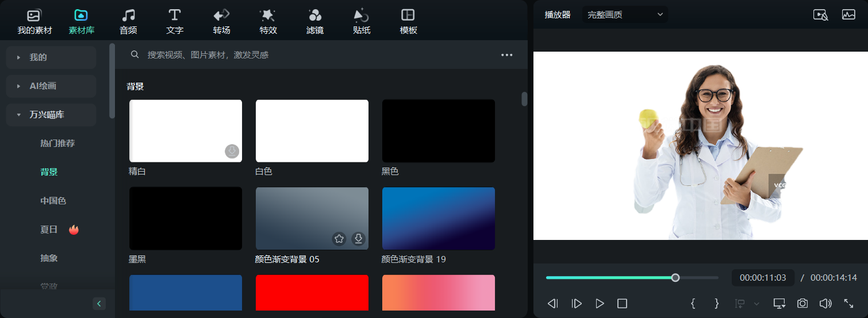This screenshot has height=318, width=868.
Task: Select the solid red background swatch
Action: pos(312,293)
